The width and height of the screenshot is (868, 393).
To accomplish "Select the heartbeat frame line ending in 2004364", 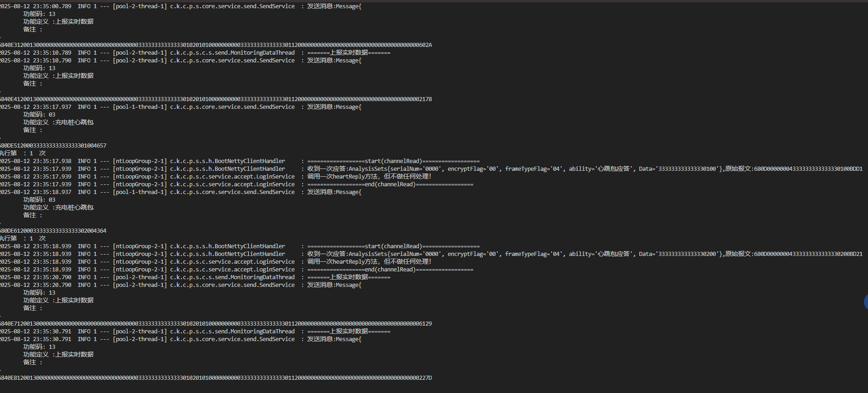I will pos(53,231).
